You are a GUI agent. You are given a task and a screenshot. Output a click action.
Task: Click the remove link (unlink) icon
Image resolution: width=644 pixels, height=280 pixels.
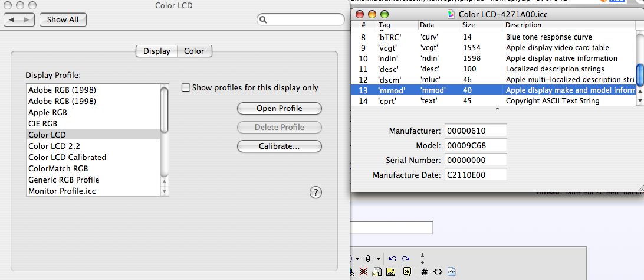[x=363, y=271]
